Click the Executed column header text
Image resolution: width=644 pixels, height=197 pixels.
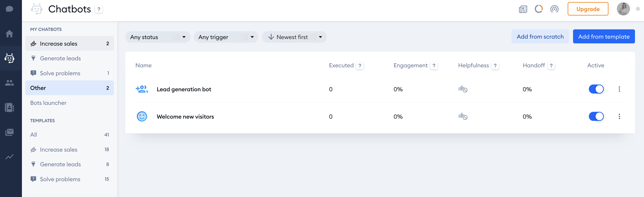pos(341,65)
